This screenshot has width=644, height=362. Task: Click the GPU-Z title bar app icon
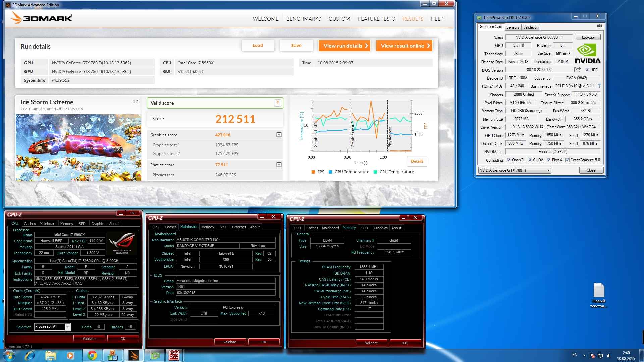point(479,18)
